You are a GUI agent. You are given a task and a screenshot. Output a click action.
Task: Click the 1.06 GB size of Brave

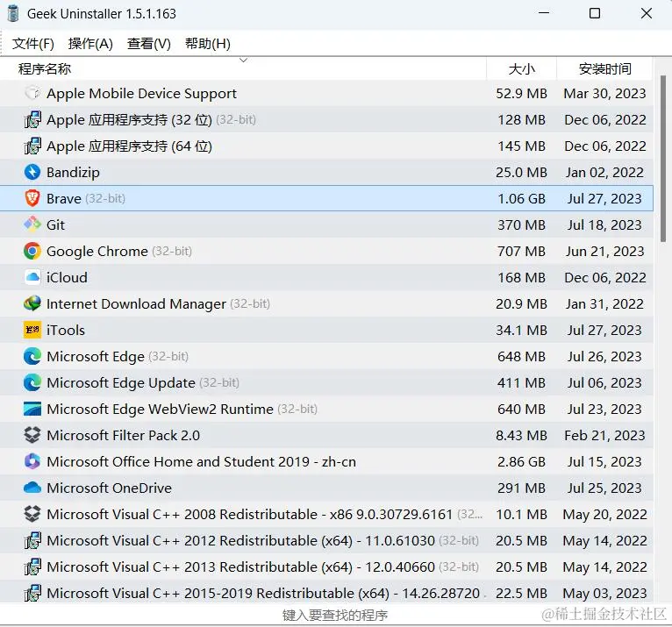522,199
